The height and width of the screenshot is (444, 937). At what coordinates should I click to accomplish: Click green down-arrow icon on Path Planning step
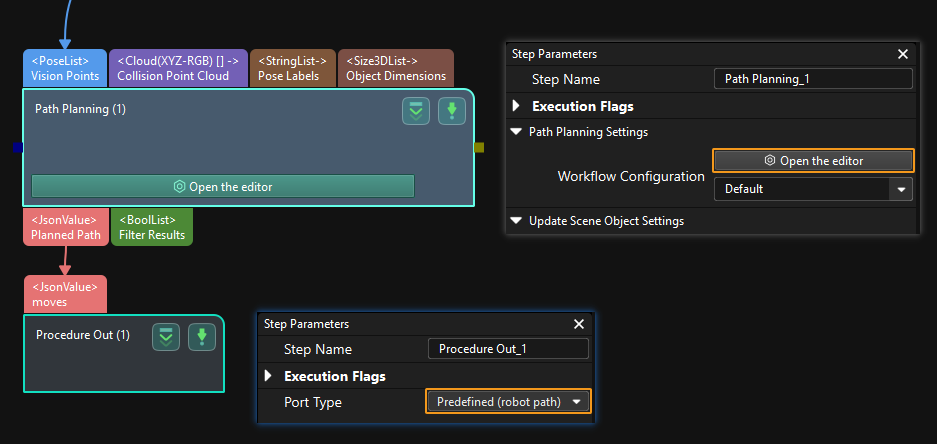click(x=452, y=111)
